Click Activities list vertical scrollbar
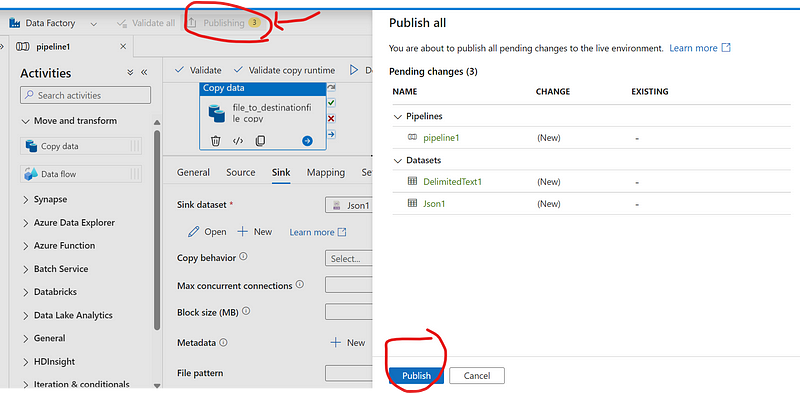The height and width of the screenshot is (394, 800). (157, 230)
